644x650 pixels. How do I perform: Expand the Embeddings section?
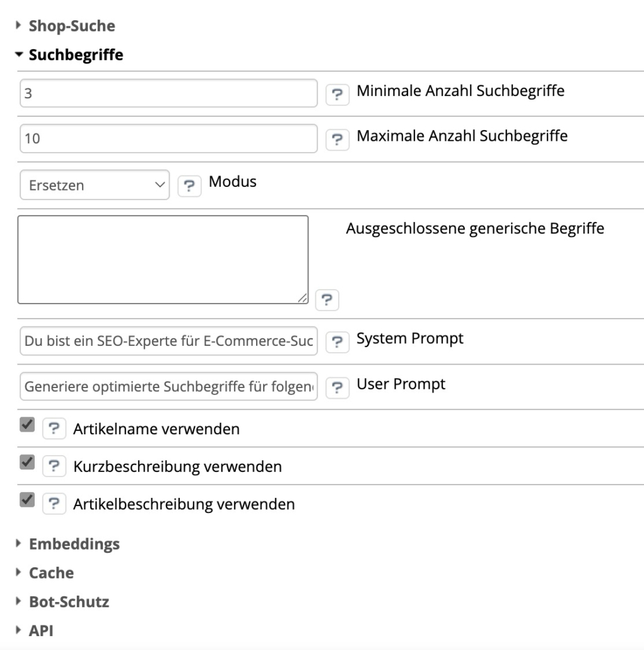(x=74, y=543)
